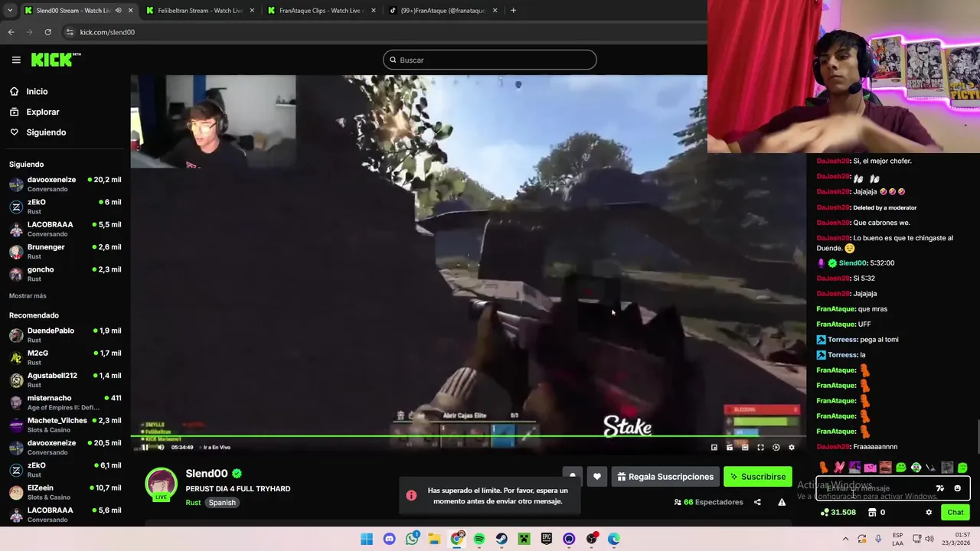The width and height of the screenshot is (980, 551).
Task: Open M2cG recommended channel
Action: 65,357
